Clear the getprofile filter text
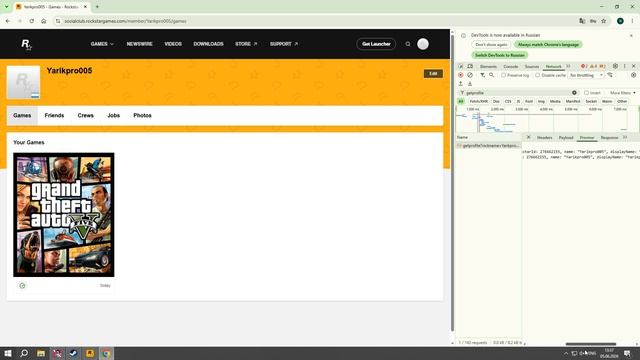This screenshot has width=640, height=360. pyautogui.click(x=574, y=93)
